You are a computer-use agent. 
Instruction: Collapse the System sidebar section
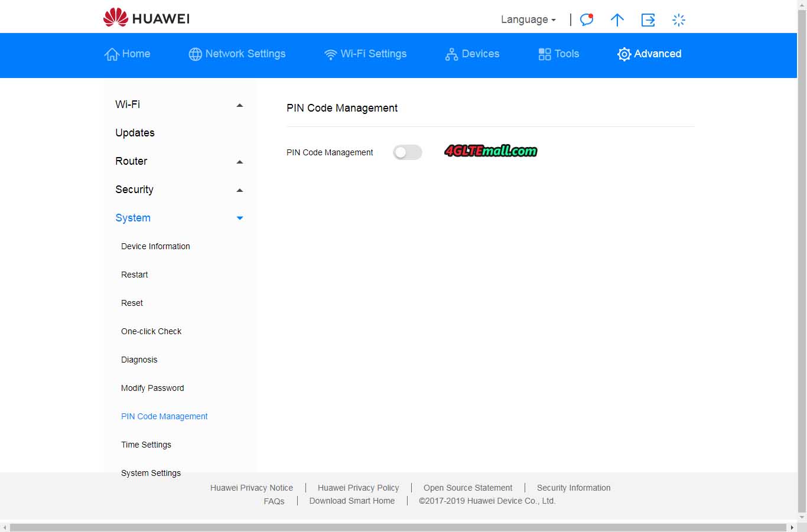click(239, 218)
